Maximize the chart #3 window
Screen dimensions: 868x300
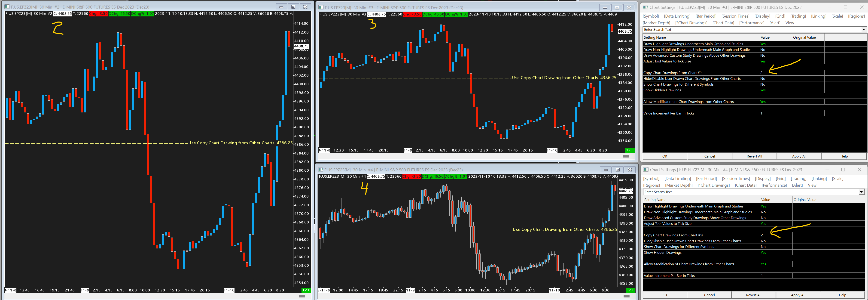coord(617,7)
